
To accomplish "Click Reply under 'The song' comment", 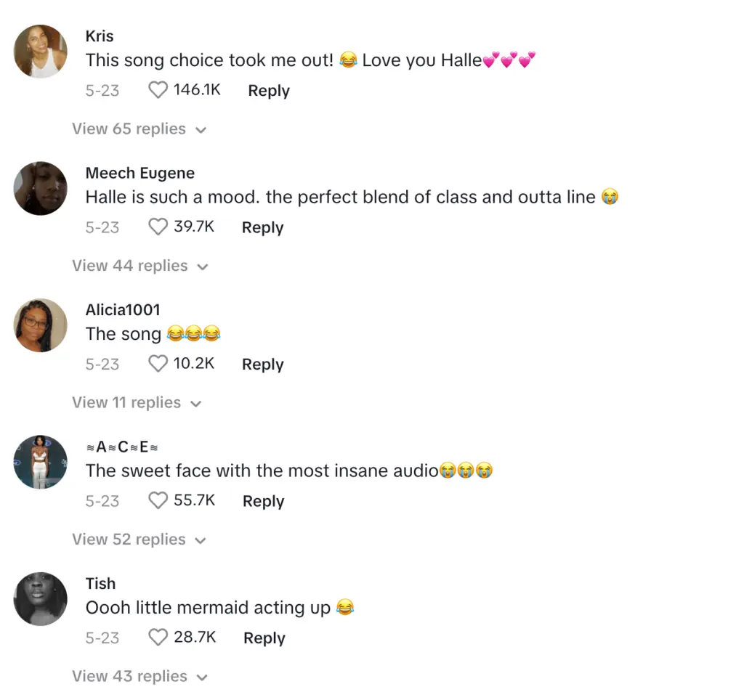I will tap(262, 365).
